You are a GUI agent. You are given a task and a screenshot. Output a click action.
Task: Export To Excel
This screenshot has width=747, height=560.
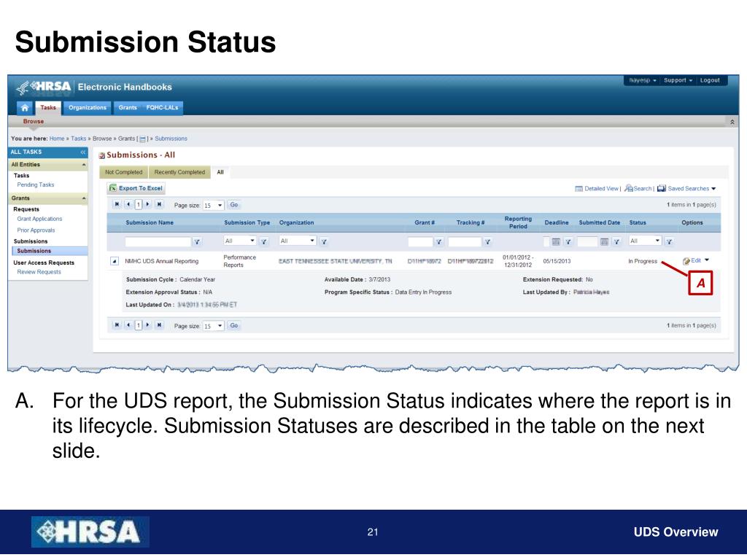(x=136, y=188)
